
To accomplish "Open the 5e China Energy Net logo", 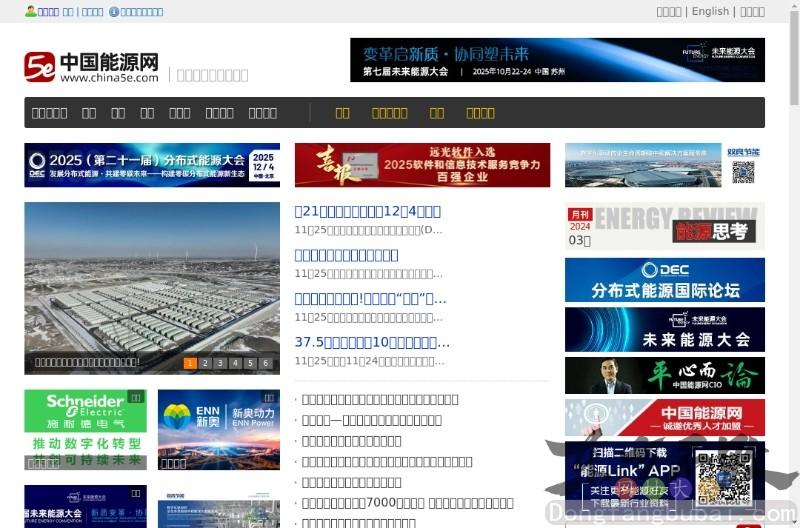I will (91, 67).
